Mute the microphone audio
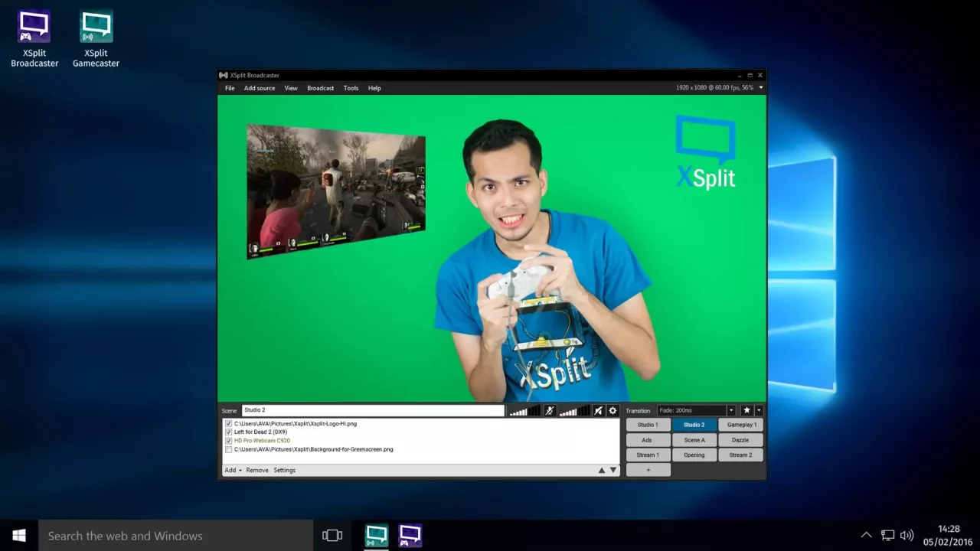 coord(550,410)
